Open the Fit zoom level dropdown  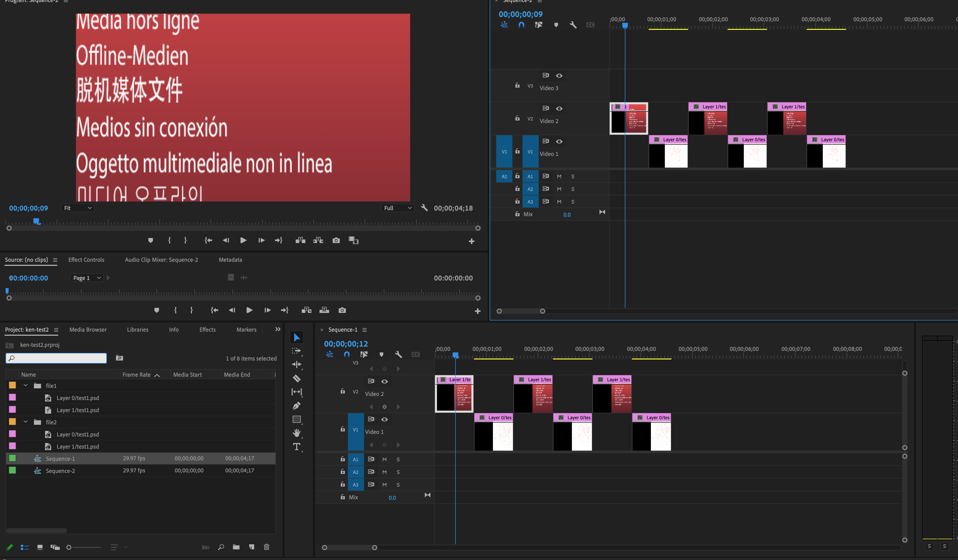pyautogui.click(x=77, y=208)
